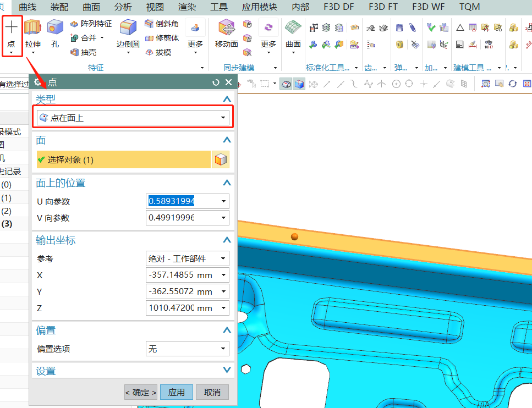Close the 点 dialog
The image size is (532, 408).
[229, 82]
